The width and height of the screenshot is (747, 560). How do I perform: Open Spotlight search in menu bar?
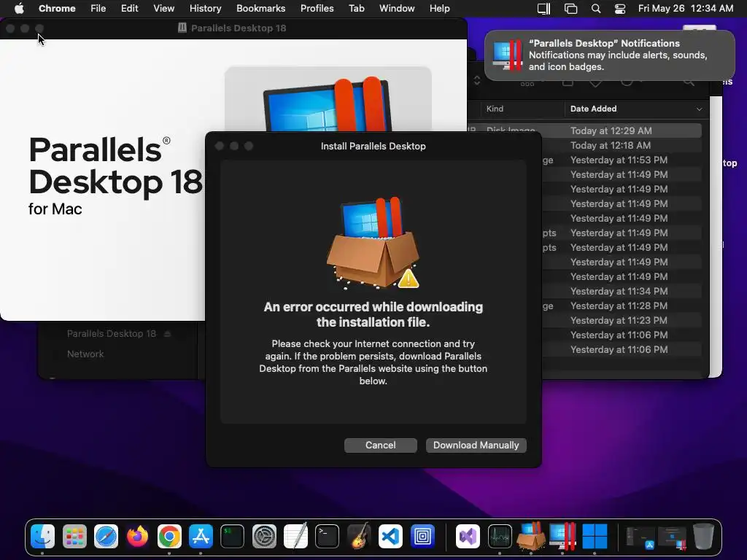(595, 9)
